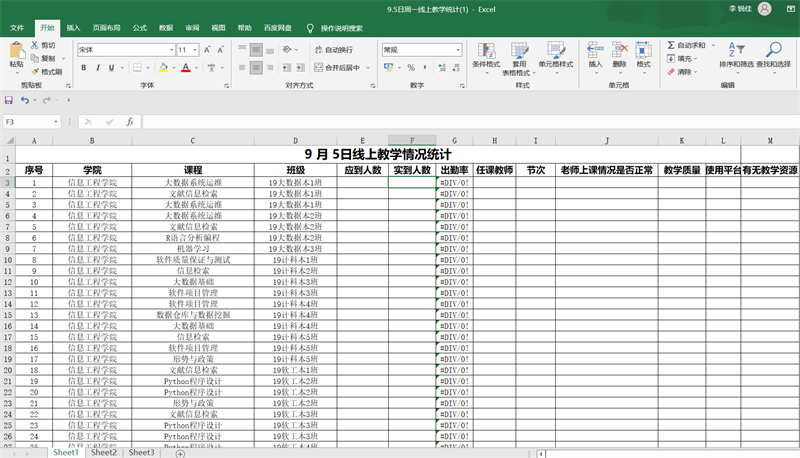Click the Save icon in quick access toolbar
Screen dimensions: 800x458
[x=9, y=100]
